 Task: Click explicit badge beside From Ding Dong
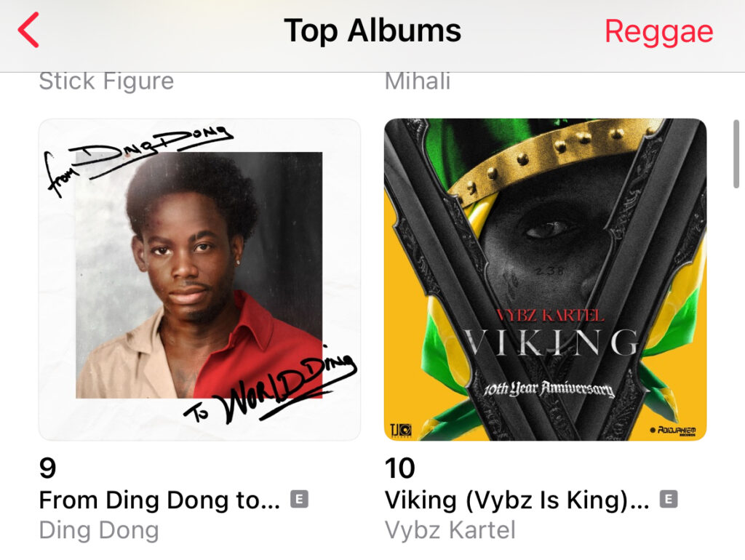[x=299, y=499]
